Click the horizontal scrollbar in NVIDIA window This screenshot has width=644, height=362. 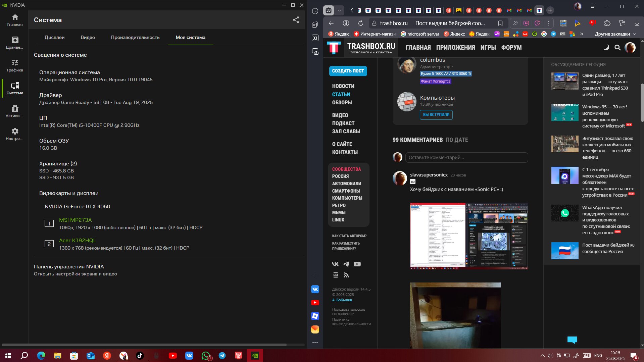[x=144, y=345]
